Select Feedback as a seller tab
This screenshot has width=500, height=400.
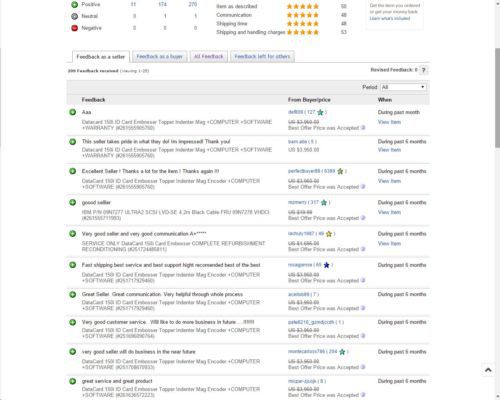(101, 57)
